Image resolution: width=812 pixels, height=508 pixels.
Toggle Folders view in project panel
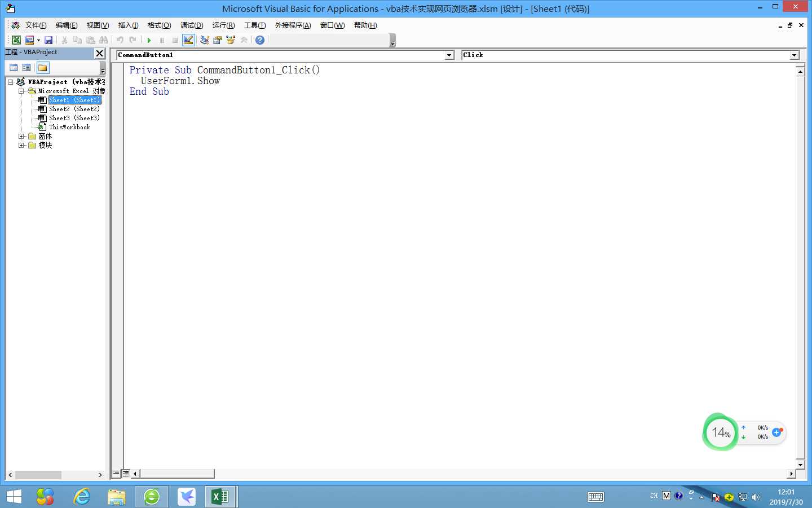pos(43,68)
